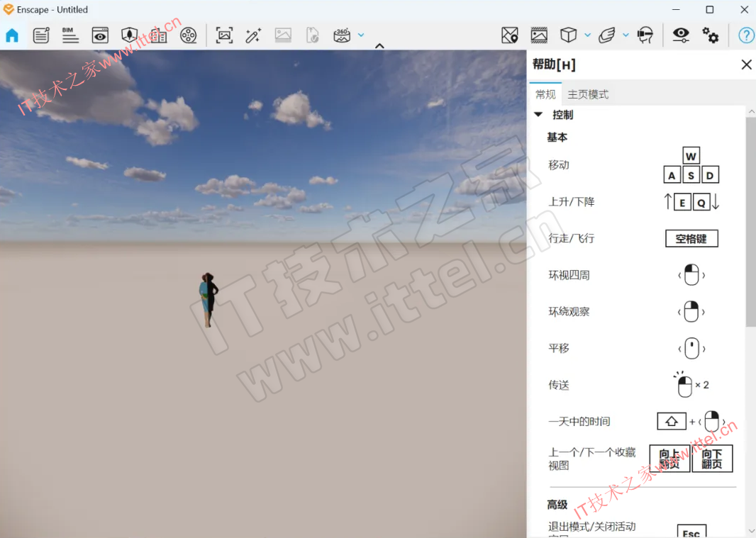Click the help panel vertical scrollbar thumb
The width and height of the screenshot is (756, 538).
click(x=751, y=222)
